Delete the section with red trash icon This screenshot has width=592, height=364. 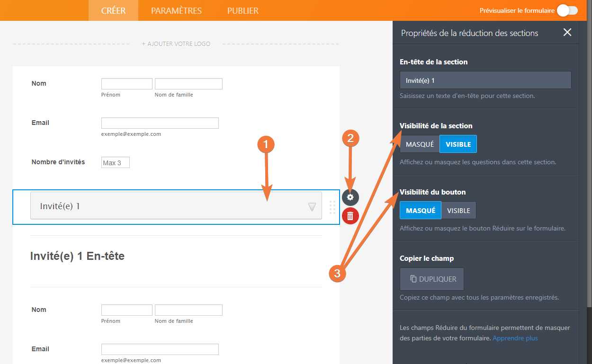(350, 216)
